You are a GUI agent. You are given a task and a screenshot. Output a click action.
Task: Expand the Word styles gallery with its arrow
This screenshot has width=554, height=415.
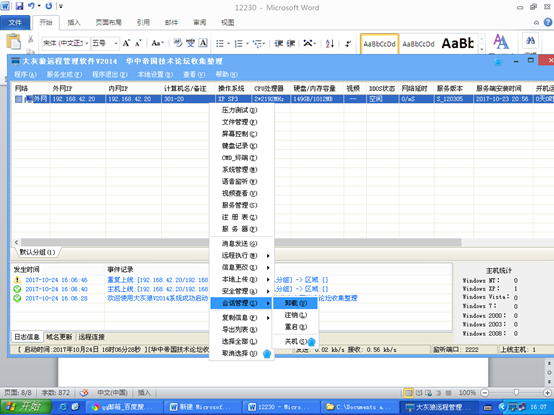click(481, 50)
